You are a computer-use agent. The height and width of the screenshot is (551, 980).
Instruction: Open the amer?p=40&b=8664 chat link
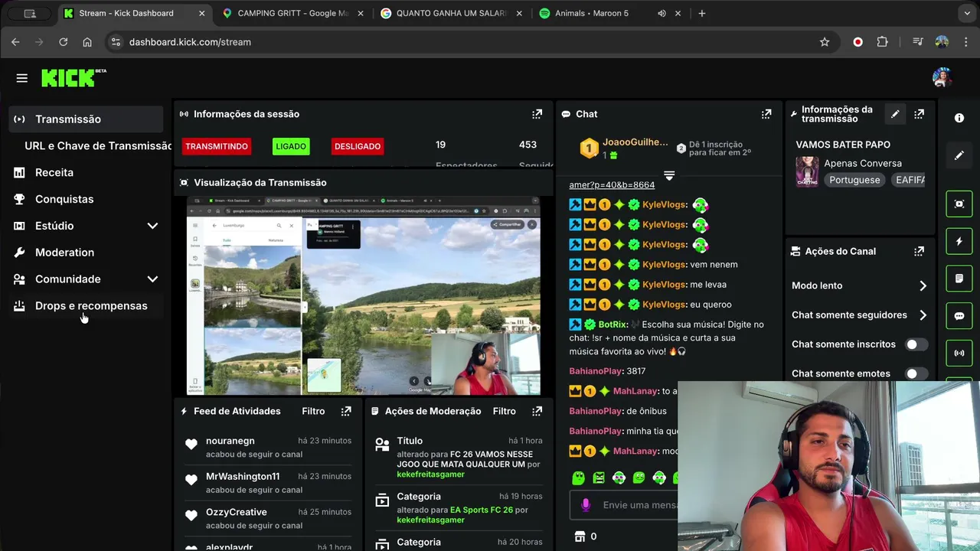coord(612,185)
